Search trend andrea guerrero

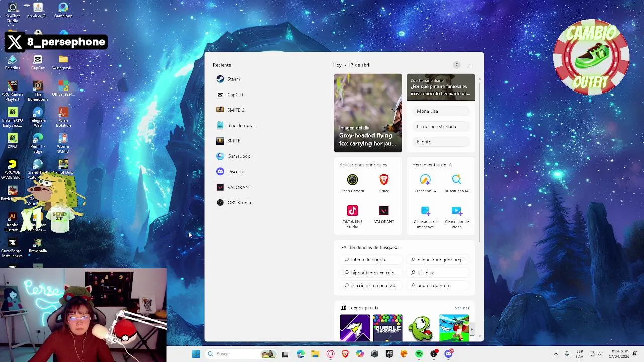coord(437,285)
